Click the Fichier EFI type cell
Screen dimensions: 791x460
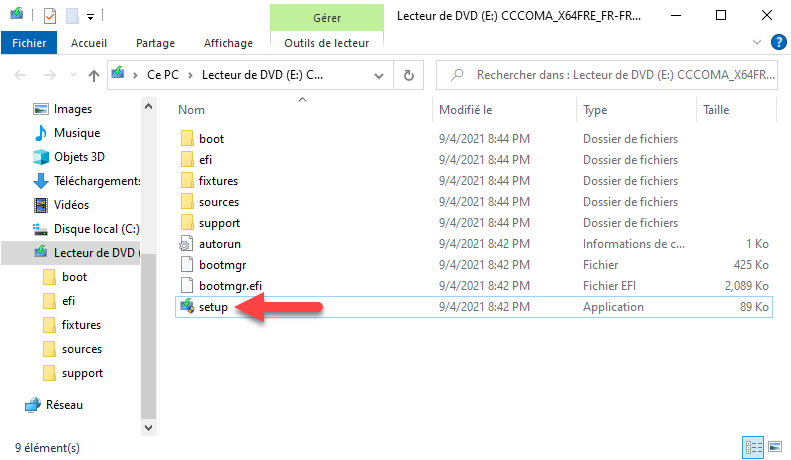coord(609,286)
